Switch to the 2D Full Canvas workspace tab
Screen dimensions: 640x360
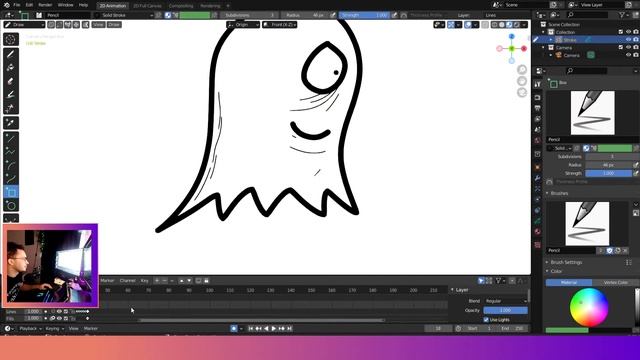(147, 6)
